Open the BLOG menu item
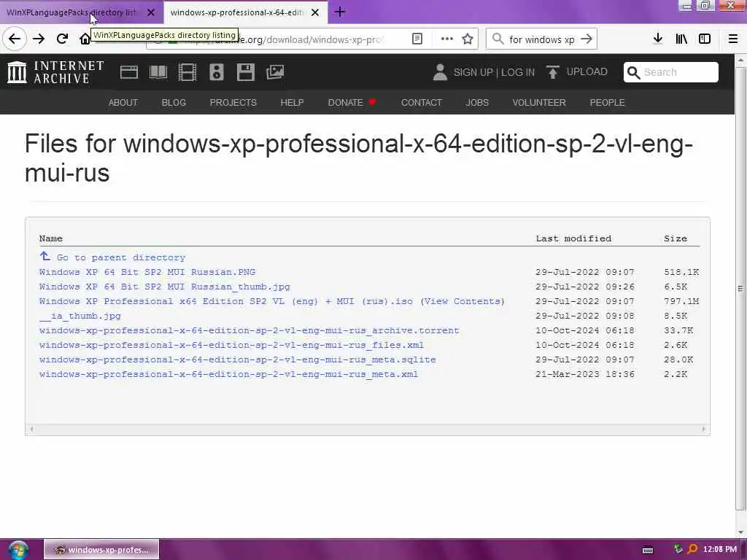The width and height of the screenshot is (747, 560). 174,102
